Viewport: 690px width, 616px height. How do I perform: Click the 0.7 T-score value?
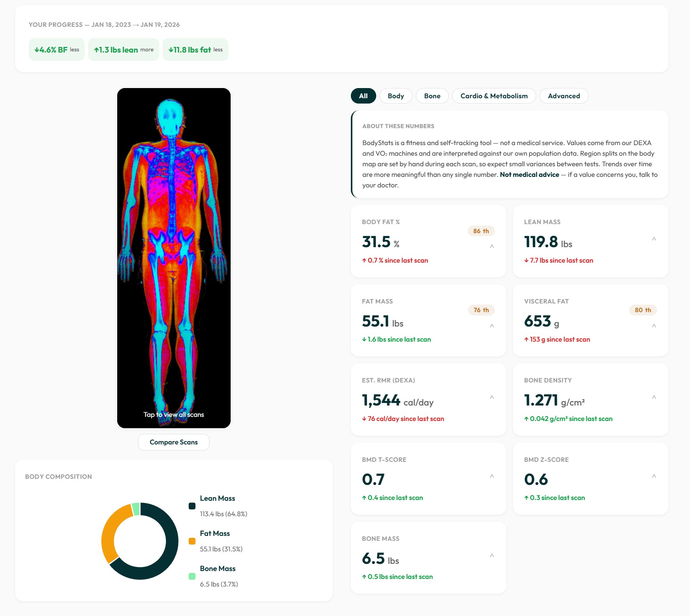(x=373, y=480)
